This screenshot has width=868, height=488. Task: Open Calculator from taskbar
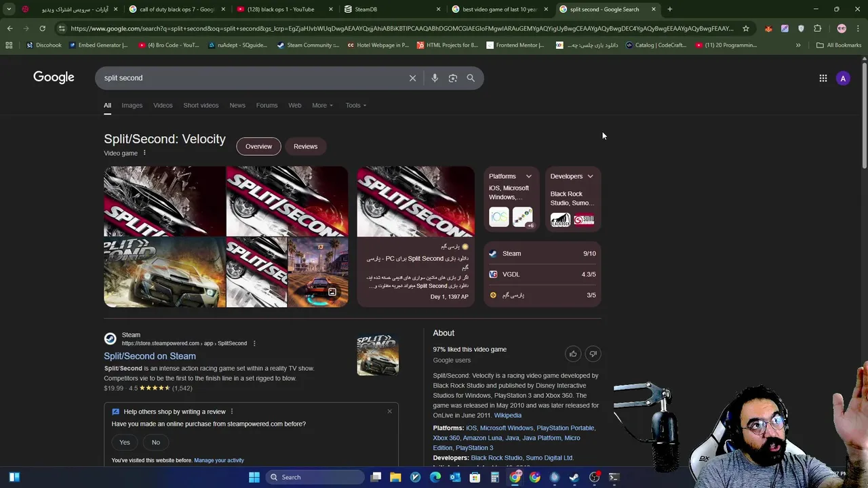click(x=495, y=477)
